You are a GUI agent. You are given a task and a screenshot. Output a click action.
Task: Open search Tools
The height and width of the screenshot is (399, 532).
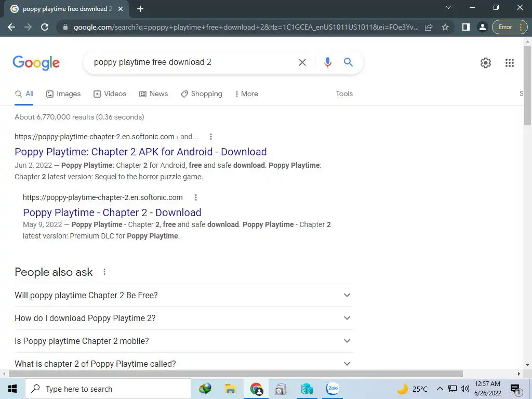coord(344,94)
